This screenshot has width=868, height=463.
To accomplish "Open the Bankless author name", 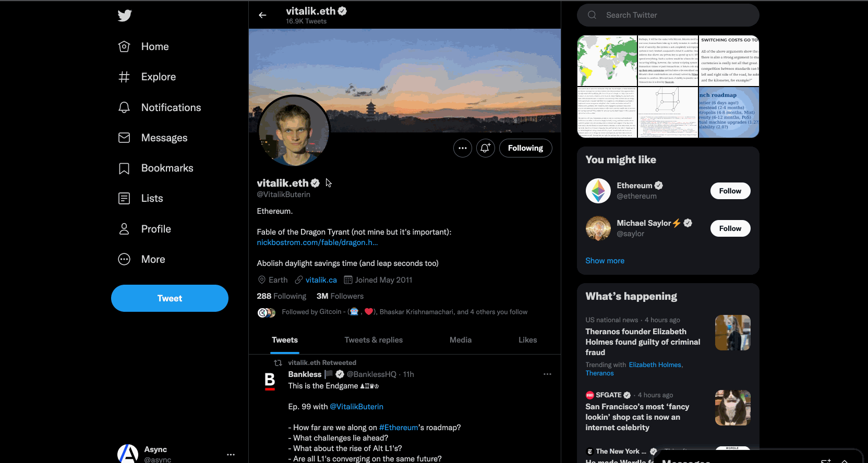I will tap(305, 374).
